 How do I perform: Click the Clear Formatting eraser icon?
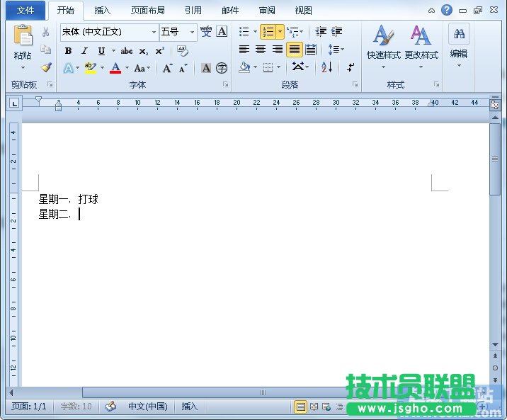[183, 51]
